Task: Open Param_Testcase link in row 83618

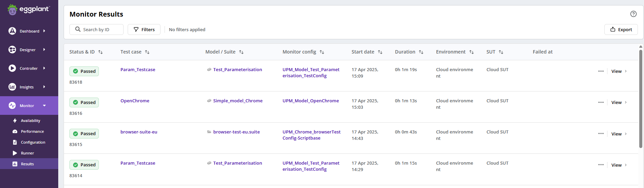Action: [138, 69]
